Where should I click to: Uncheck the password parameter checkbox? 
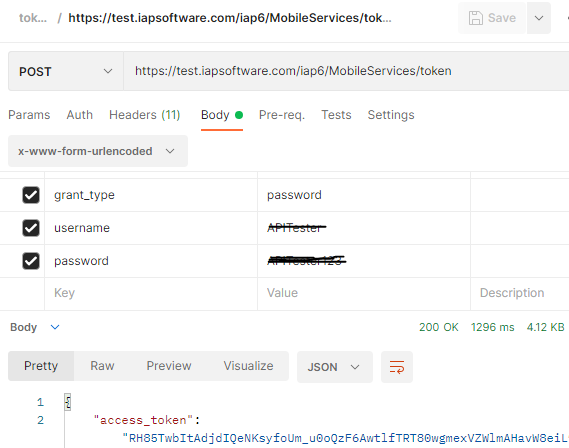31,261
